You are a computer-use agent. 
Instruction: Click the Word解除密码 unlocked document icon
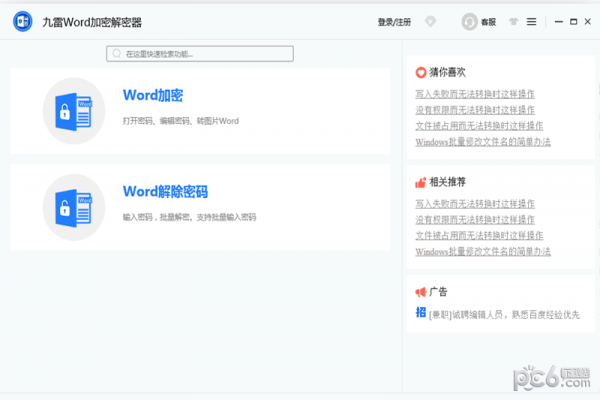[74, 207]
